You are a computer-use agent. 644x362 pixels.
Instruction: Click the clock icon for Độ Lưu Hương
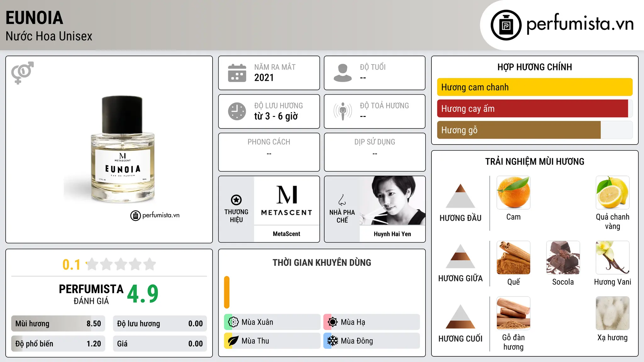pyautogui.click(x=237, y=111)
